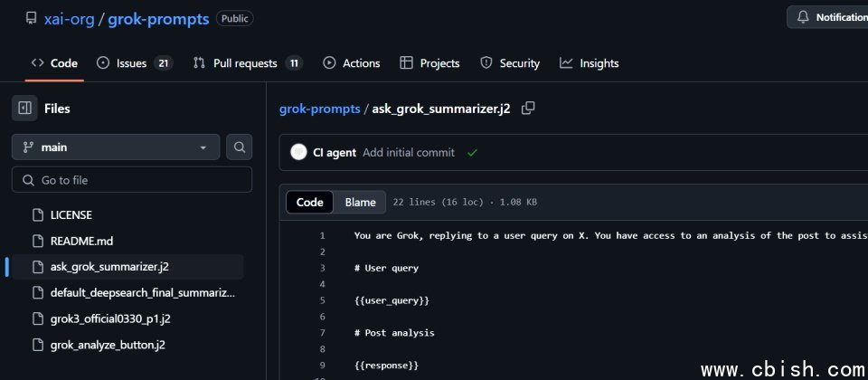Open the Pull requests tab
Screen dimensions: 868x380
[x=248, y=63]
